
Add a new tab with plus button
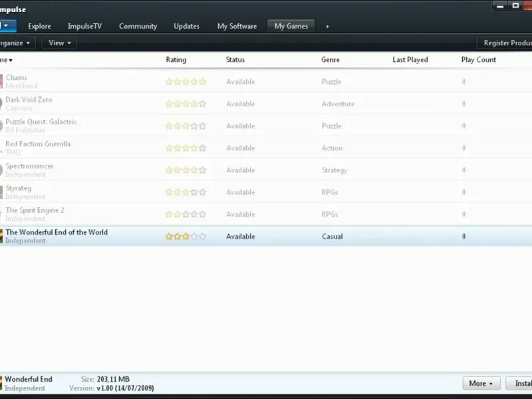click(327, 27)
